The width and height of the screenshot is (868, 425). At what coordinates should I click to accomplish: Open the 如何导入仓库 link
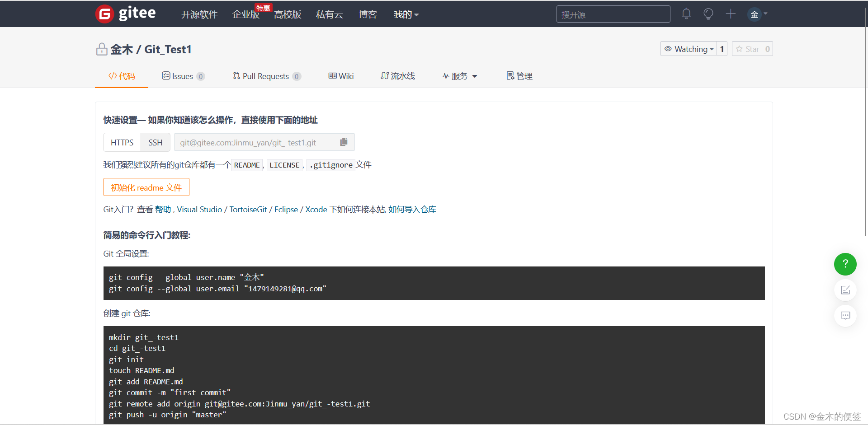pyautogui.click(x=412, y=210)
